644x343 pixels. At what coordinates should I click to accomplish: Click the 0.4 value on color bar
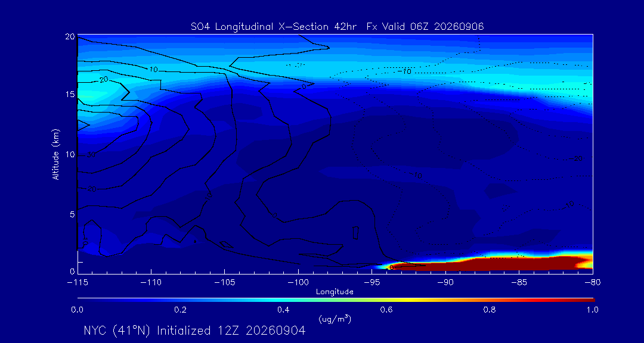[284, 310]
